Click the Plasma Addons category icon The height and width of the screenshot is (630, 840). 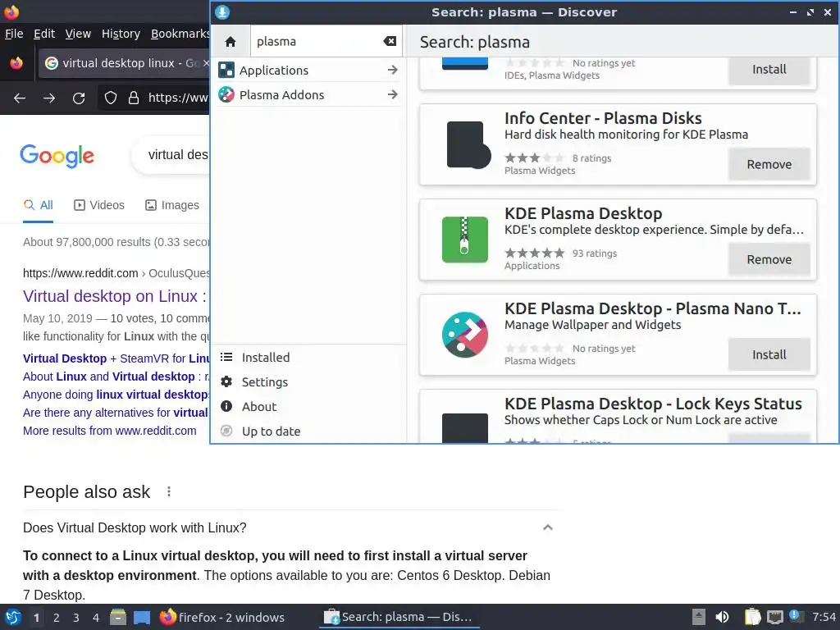coord(226,95)
